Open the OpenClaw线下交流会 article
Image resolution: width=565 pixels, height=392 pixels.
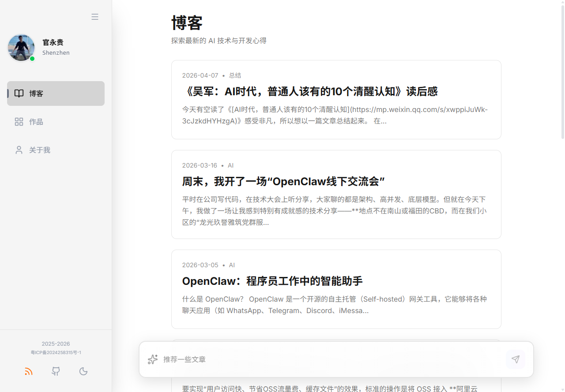pos(283,181)
